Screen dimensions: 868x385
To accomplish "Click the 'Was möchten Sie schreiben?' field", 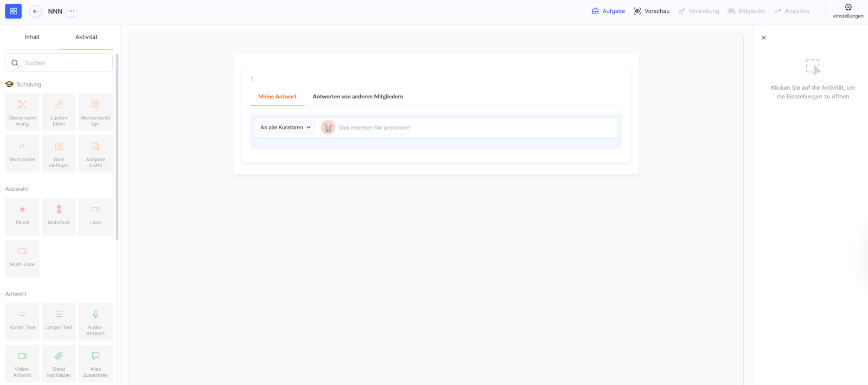I will 476,128.
